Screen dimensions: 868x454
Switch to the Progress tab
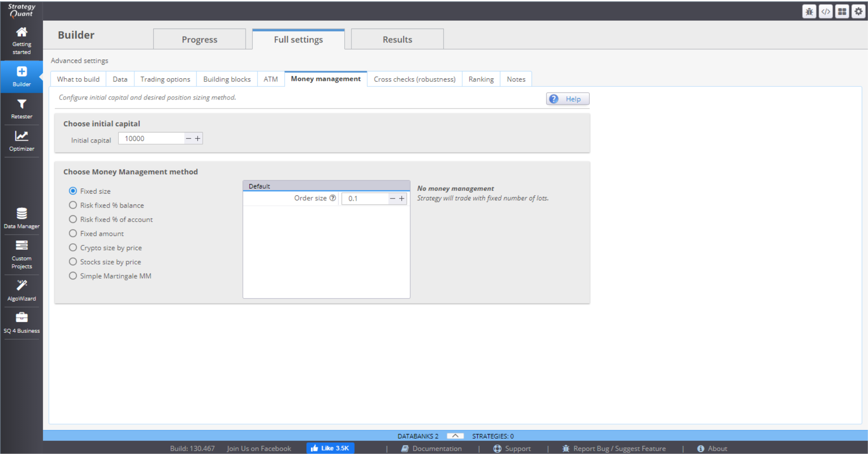tap(199, 39)
